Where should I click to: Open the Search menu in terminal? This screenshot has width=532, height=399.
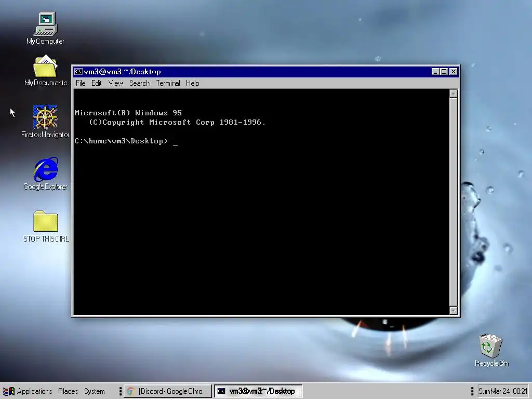(139, 83)
